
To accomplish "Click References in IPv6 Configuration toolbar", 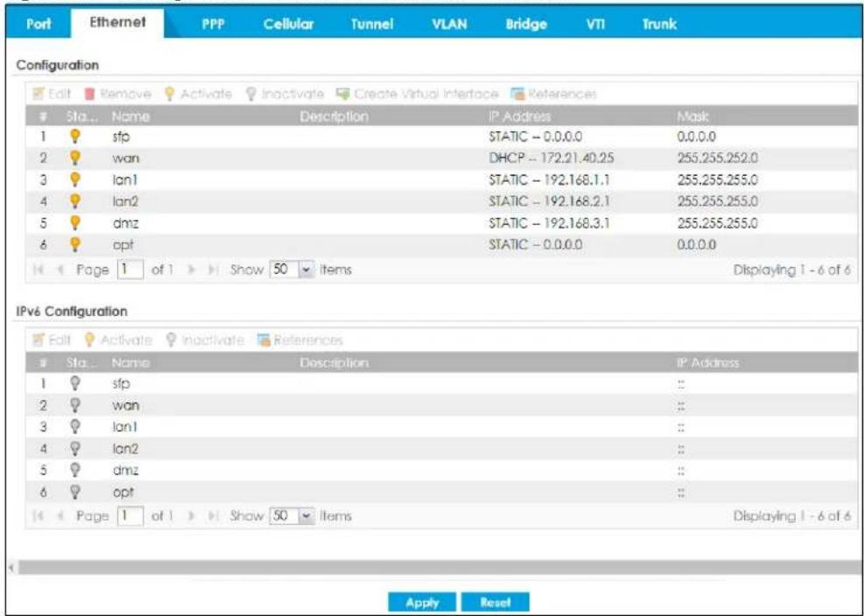I will click(x=299, y=340).
